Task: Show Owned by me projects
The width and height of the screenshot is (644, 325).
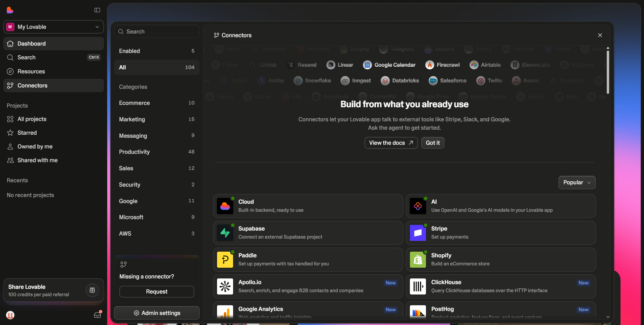Action: (54, 146)
